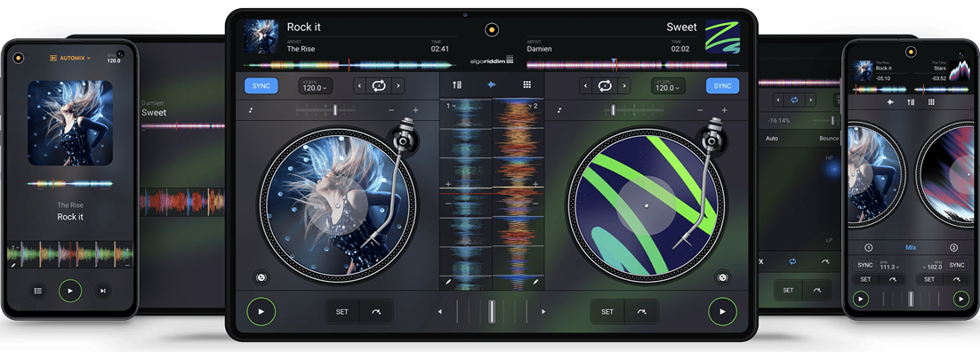Snap crossfader left with the left triangle
Image resolution: width=980 pixels, height=352 pixels.
pyautogui.click(x=440, y=311)
